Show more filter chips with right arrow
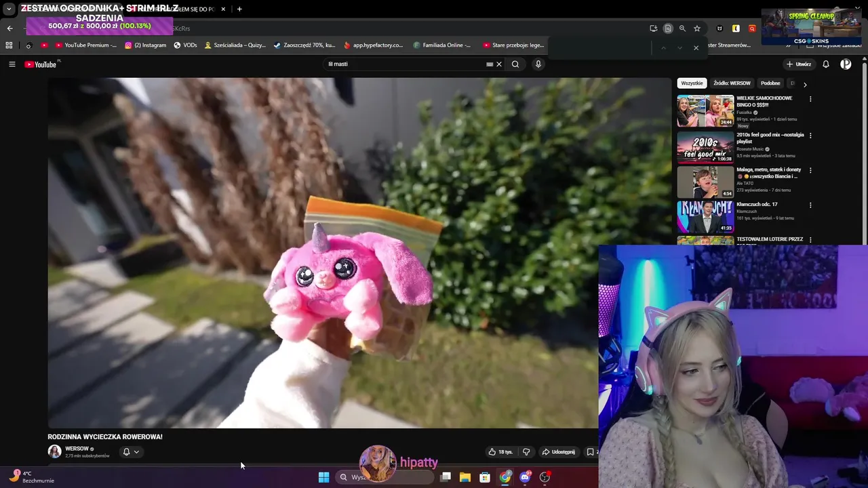This screenshot has width=868, height=488. (x=805, y=85)
